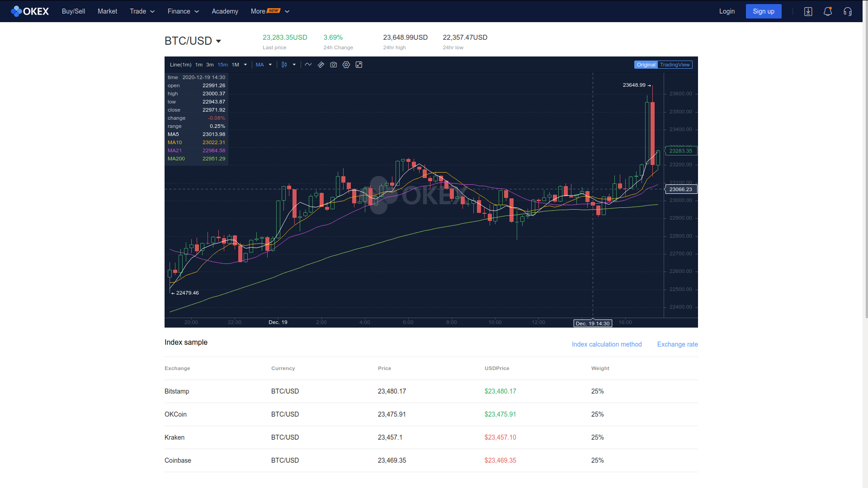Image resolution: width=868 pixels, height=488 pixels.
Task: Click the headset support icon
Action: (x=848, y=12)
